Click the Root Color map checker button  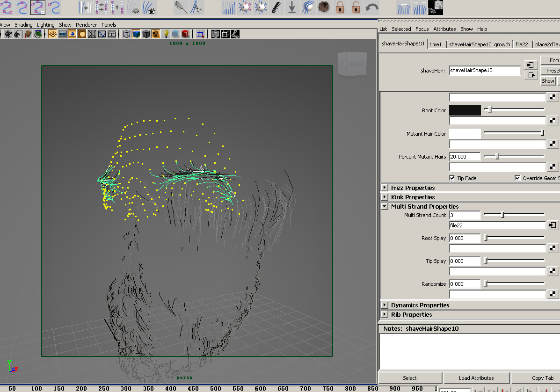tap(552, 120)
